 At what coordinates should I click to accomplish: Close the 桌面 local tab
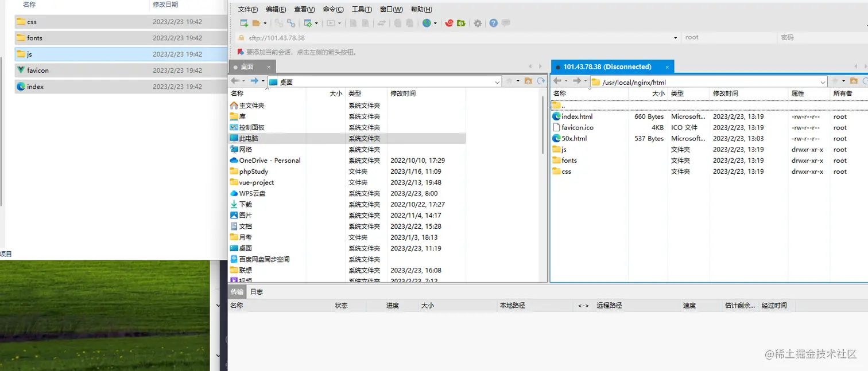[269, 67]
